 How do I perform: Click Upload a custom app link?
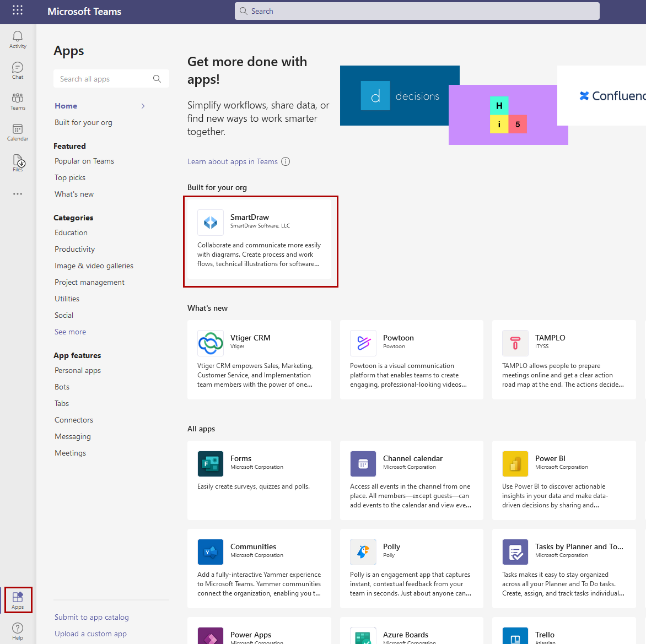tap(90, 634)
